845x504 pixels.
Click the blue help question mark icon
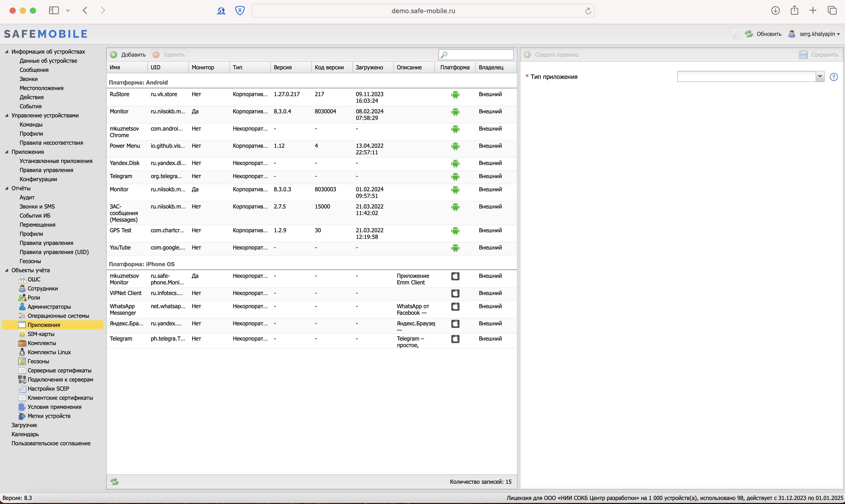[833, 77]
